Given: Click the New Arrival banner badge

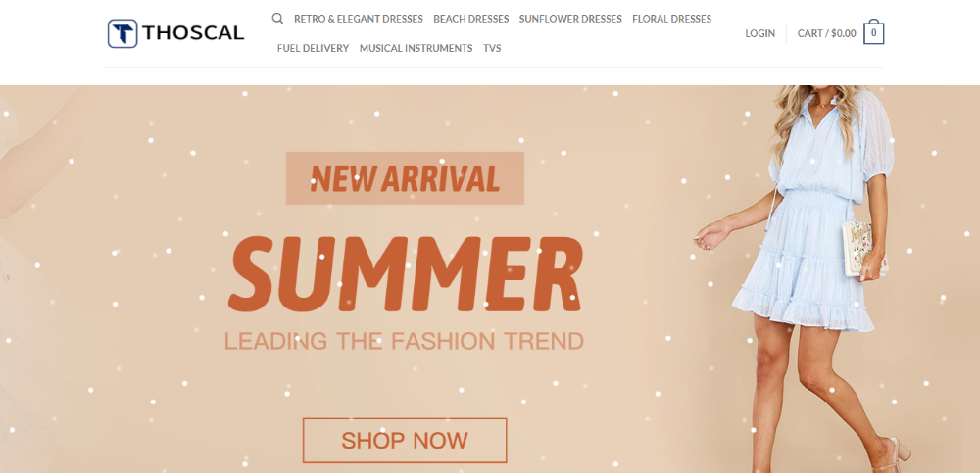Looking at the screenshot, I should pos(405,178).
